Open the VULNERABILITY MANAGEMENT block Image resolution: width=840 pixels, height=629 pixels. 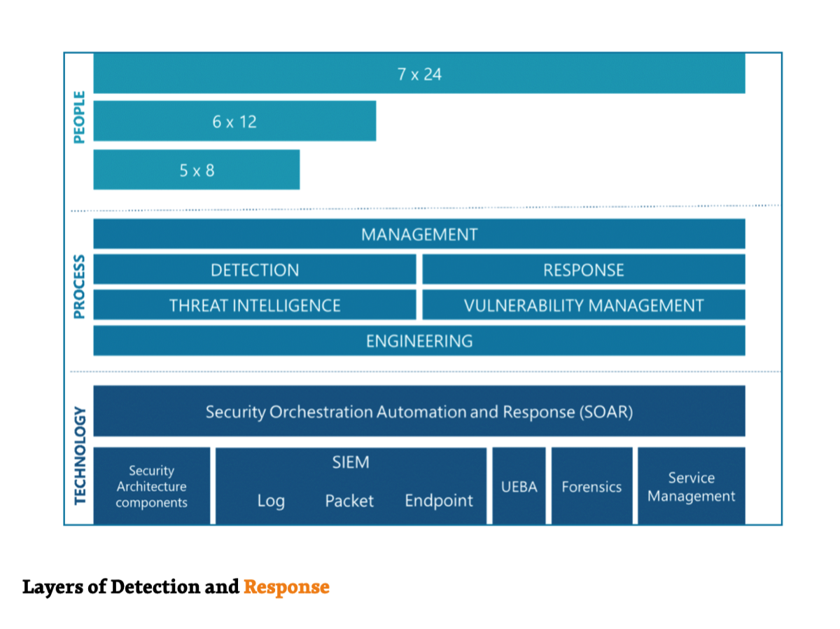583,305
